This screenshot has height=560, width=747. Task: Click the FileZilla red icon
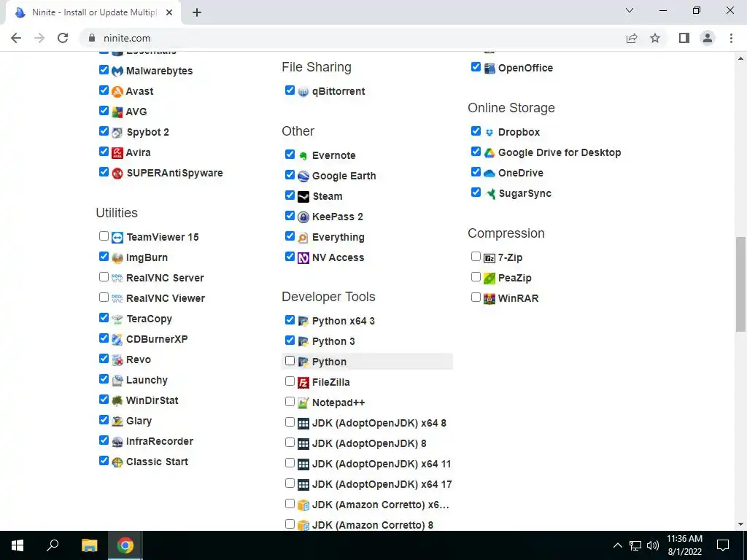[303, 382]
